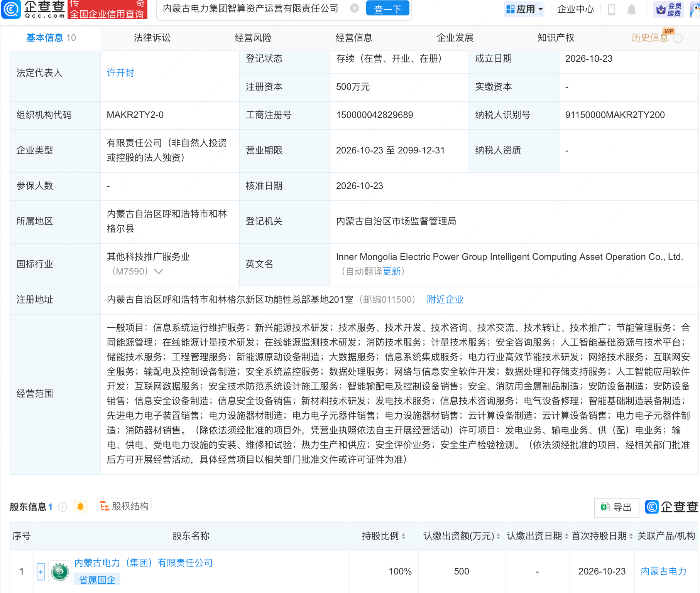
Task: Open 内蒙古电力（集团）有限责任公司 shareholder link
Action: 144,563
